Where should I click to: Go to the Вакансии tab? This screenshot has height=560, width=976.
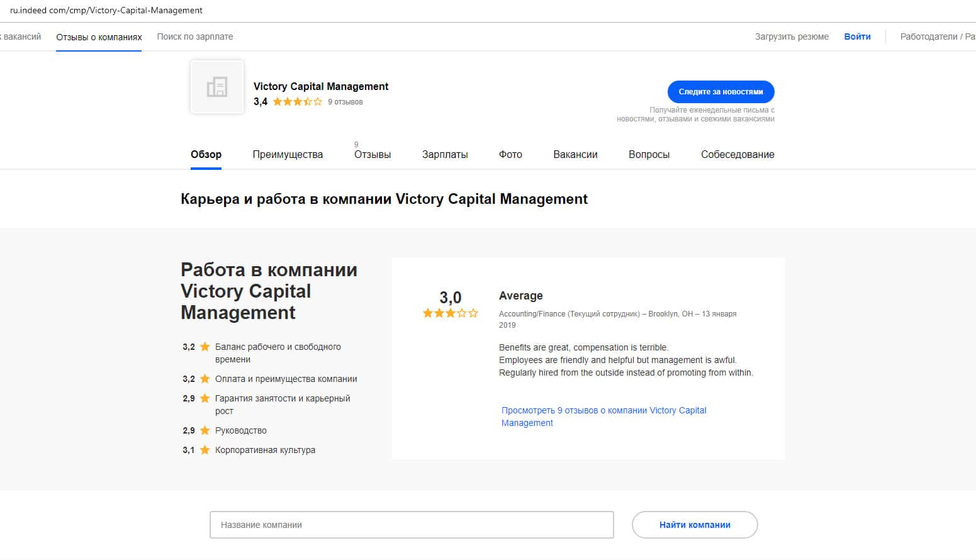[x=575, y=155]
